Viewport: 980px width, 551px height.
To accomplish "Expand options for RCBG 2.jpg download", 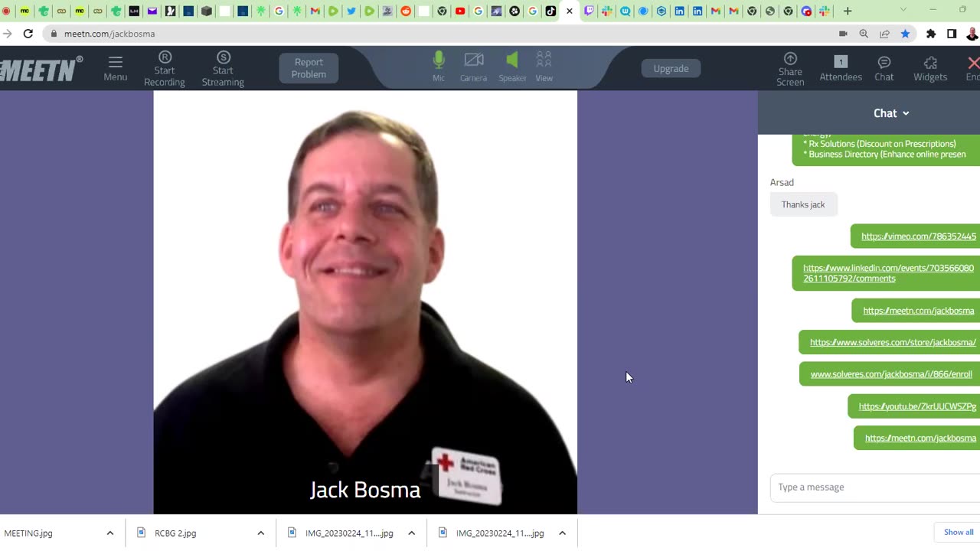I will [260, 533].
